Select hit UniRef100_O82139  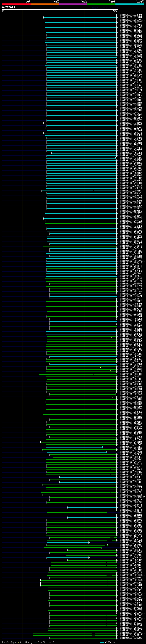[131, 42]
